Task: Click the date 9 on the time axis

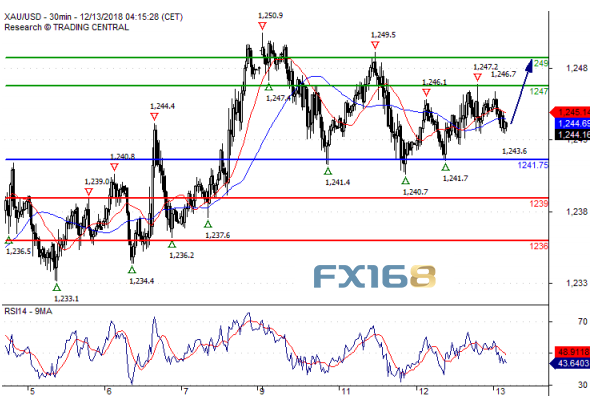Action: point(261,390)
